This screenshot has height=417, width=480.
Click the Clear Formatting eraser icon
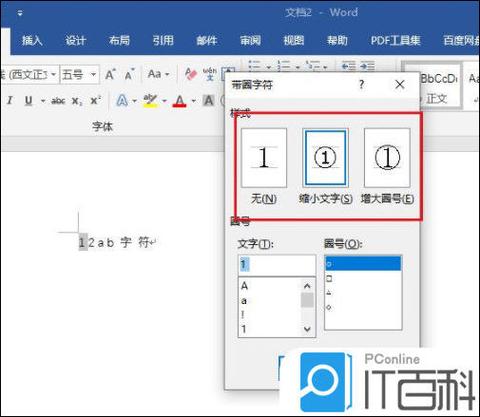pyautogui.click(x=191, y=74)
